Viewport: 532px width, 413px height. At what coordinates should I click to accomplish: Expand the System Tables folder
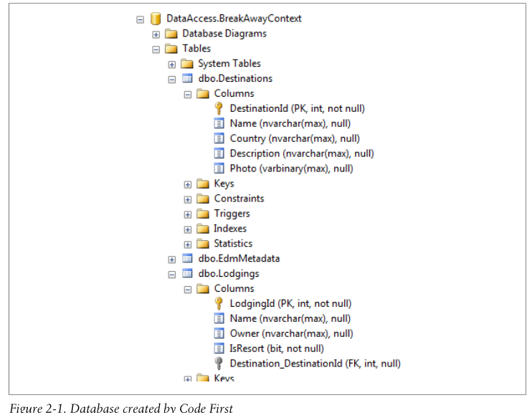pyautogui.click(x=172, y=65)
